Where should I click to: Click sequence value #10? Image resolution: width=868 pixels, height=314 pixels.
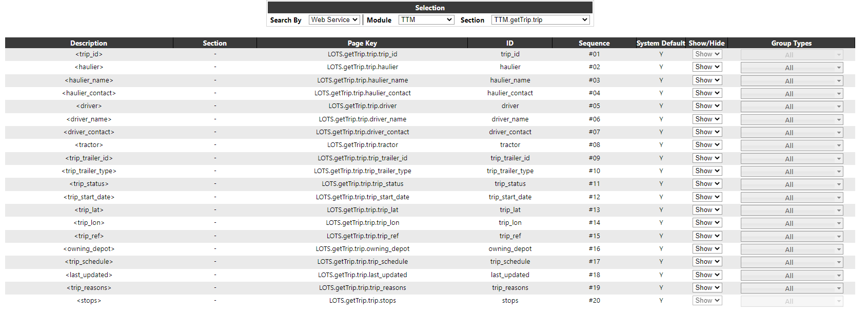[x=594, y=171]
